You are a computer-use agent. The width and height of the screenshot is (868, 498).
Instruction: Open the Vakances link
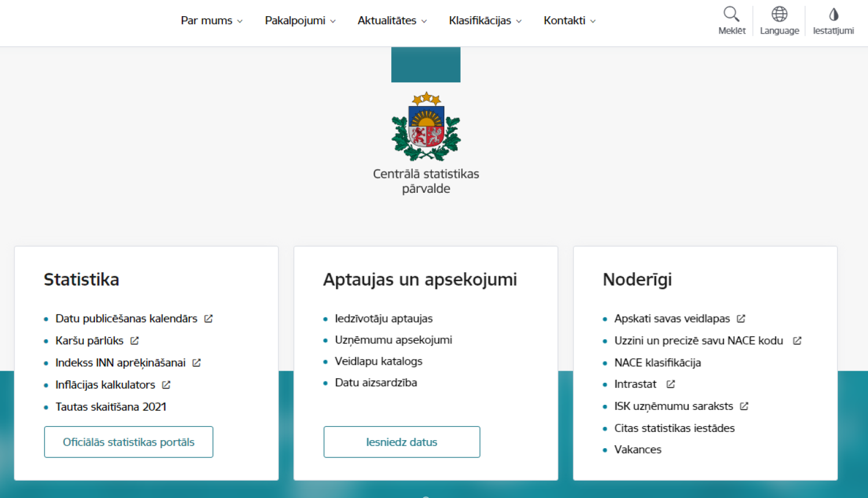coord(638,449)
